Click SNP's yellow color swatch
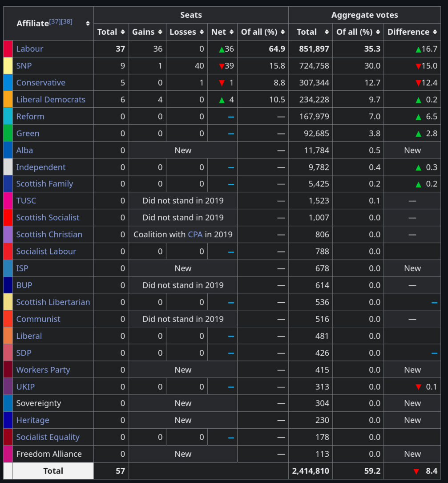Viewport: 448px width, 483px height. (x=8, y=65)
